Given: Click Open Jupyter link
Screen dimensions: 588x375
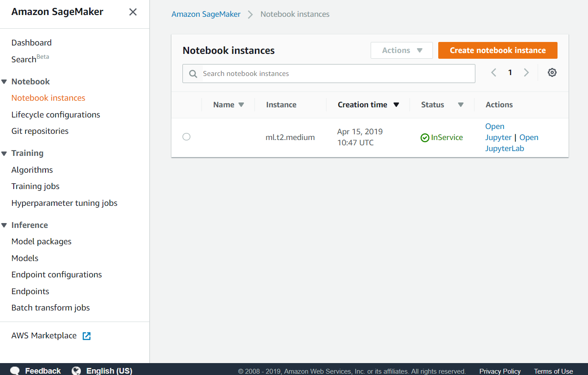Looking at the screenshot, I should pyautogui.click(x=498, y=132).
